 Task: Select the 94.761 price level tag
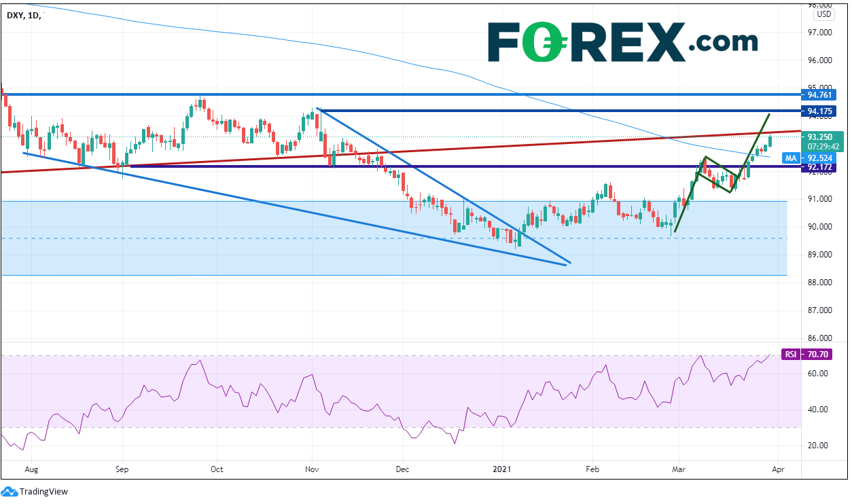point(823,94)
